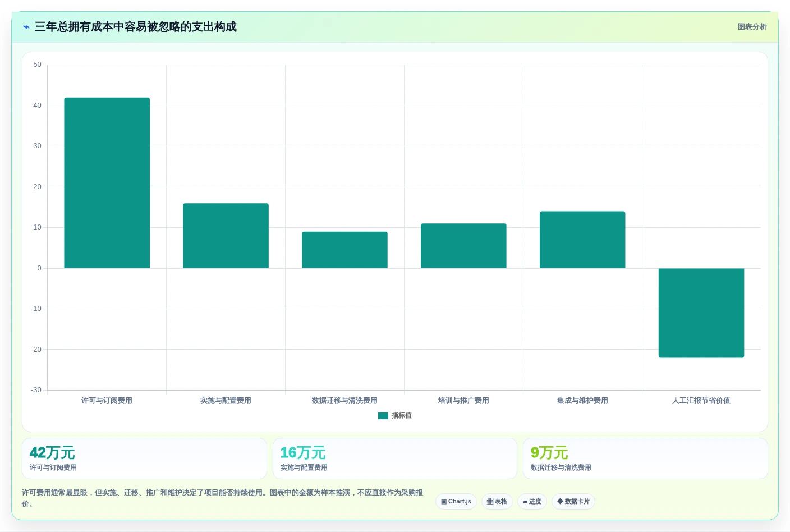The image size is (790, 532).
Task: Select the 数据卡片 tag chip
Action: pos(573,501)
